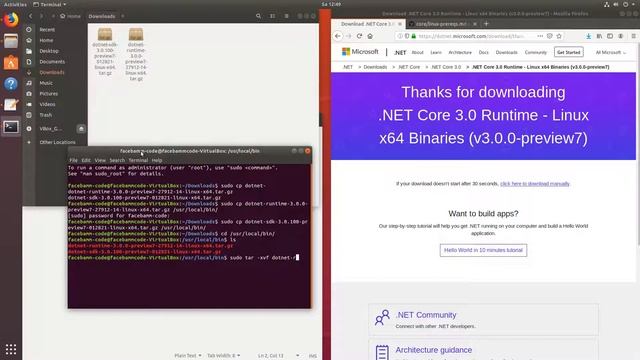Bookmark this page with the star

(x=559, y=36)
